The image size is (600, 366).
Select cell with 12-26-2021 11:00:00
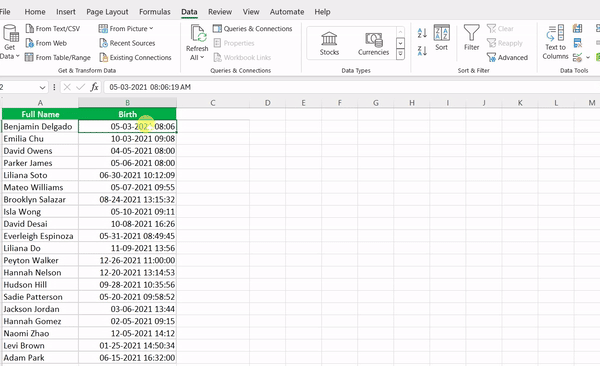127,260
